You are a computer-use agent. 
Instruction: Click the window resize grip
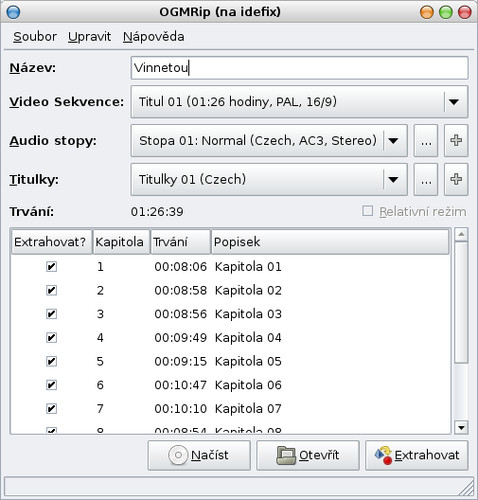(467, 488)
